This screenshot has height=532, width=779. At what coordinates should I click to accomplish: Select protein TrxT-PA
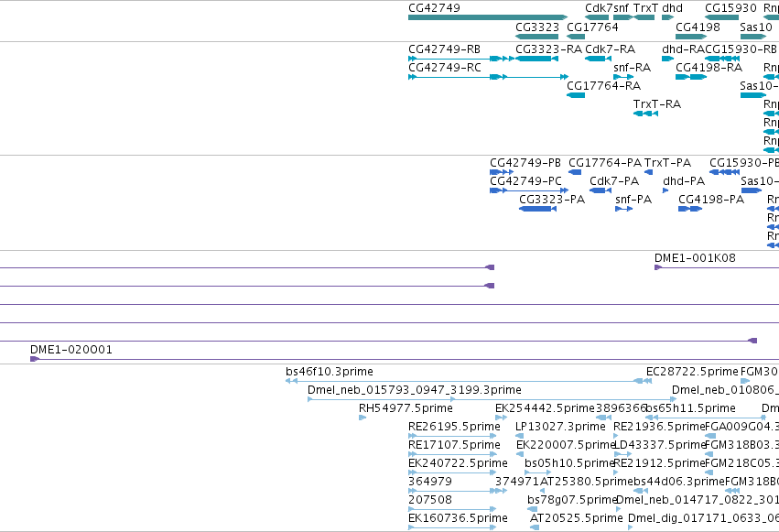click(x=648, y=172)
